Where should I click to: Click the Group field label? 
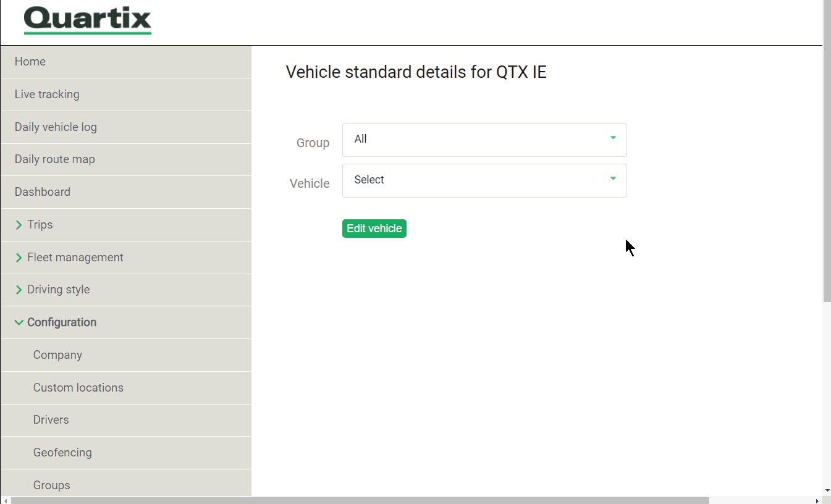(x=313, y=143)
